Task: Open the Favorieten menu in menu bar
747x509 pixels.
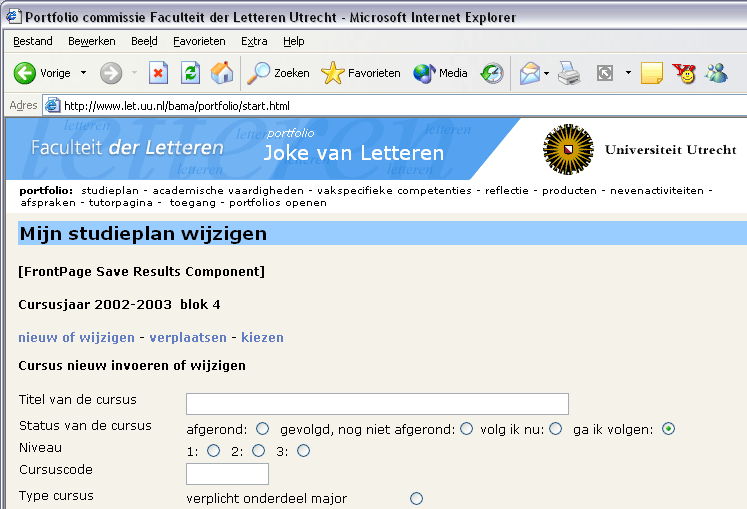Action: [x=199, y=41]
